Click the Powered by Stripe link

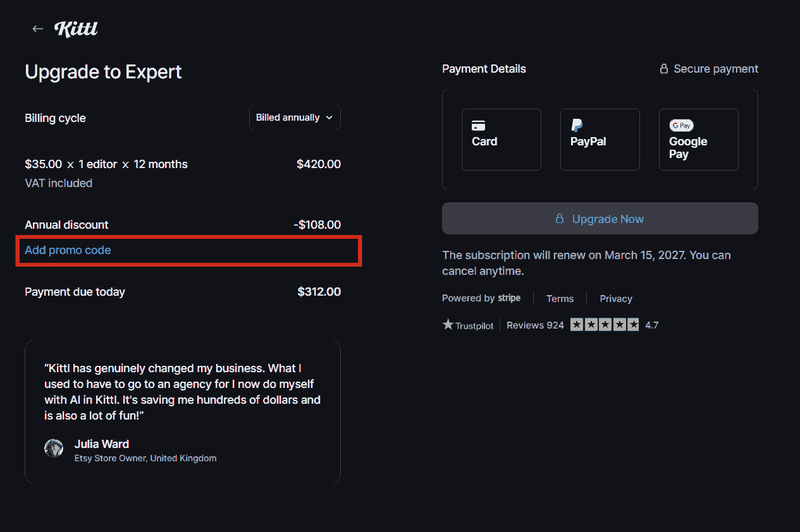[x=481, y=298]
